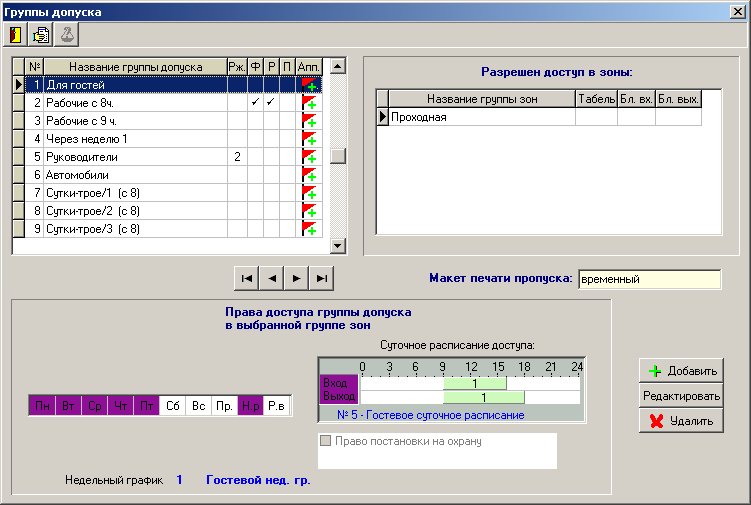Click the flag icon for Руководители row

click(309, 157)
